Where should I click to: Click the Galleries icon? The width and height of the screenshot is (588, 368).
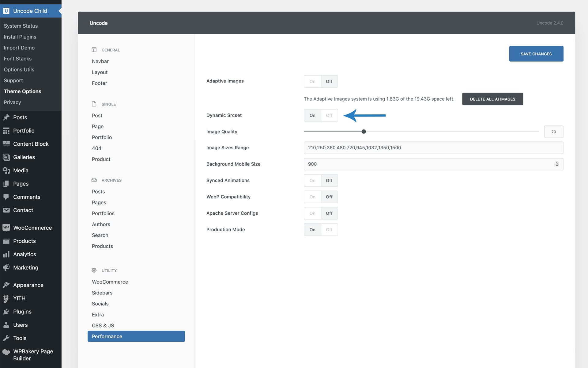click(6, 157)
